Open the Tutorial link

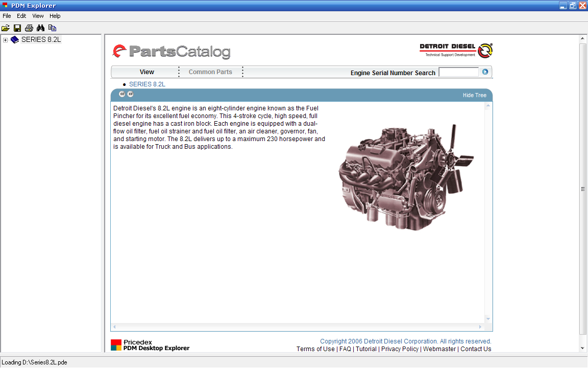366,349
